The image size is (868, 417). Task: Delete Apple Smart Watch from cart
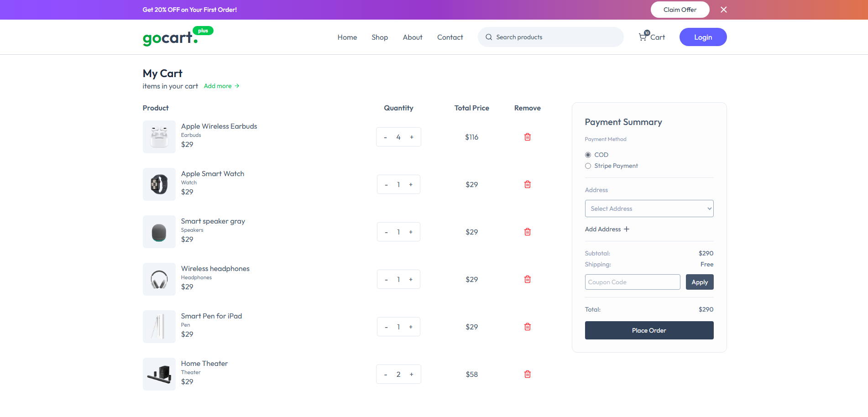[527, 184]
